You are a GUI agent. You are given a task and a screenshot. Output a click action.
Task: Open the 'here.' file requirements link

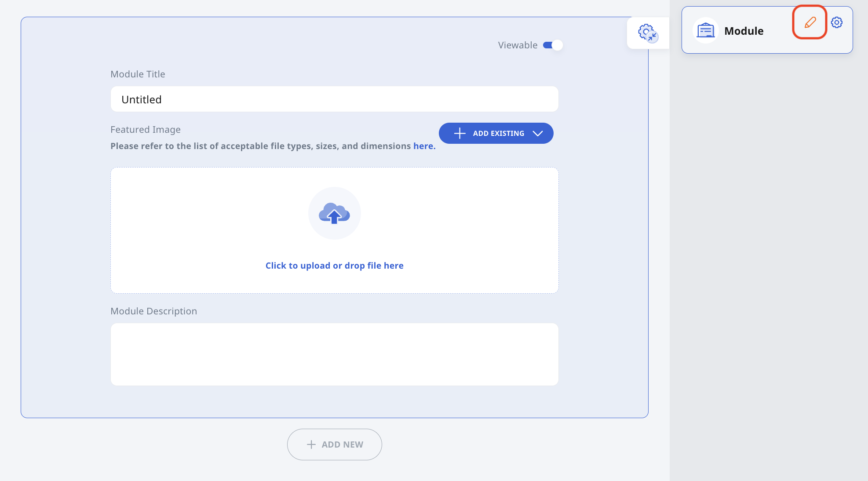pyautogui.click(x=423, y=146)
